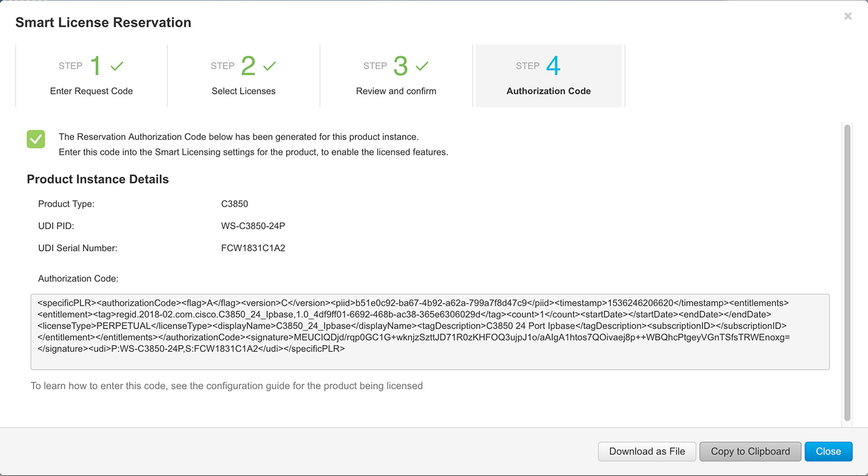This screenshot has height=476, width=868.
Task: Click the dialog's vertical scrollbar
Action: tap(847, 273)
